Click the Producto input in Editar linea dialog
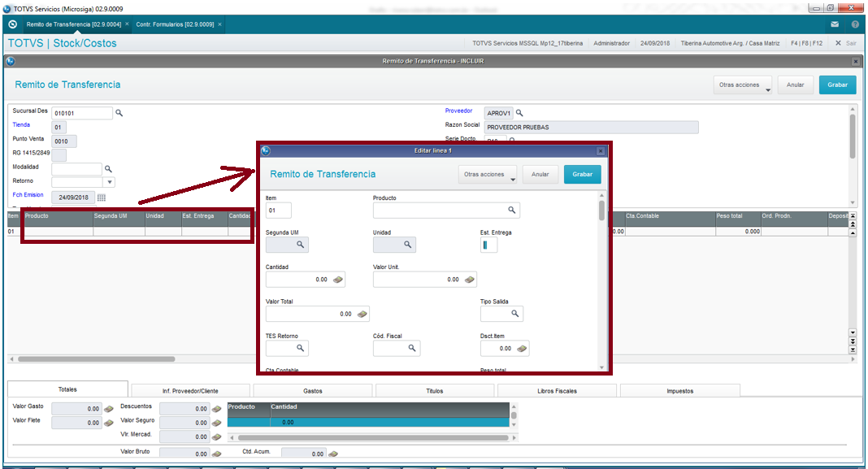This screenshot has width=868, height=469. pyautogui.click(x=447, y=211)
